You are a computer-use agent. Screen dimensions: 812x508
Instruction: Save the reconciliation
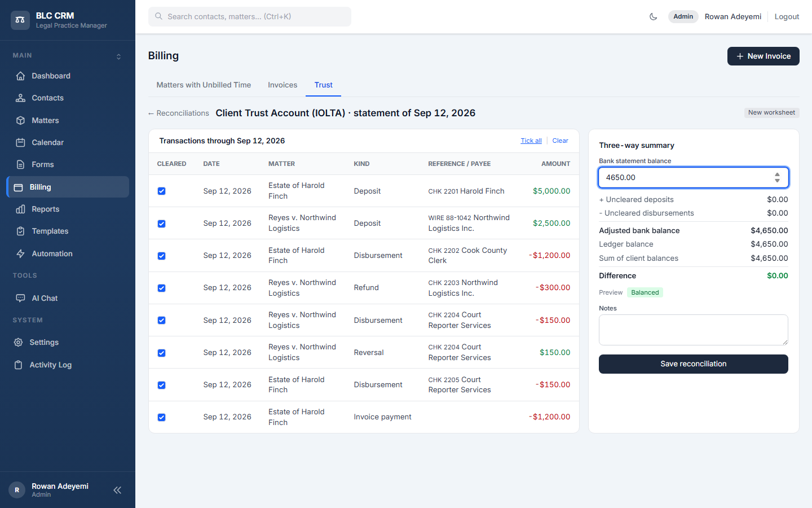coord(693,364)
